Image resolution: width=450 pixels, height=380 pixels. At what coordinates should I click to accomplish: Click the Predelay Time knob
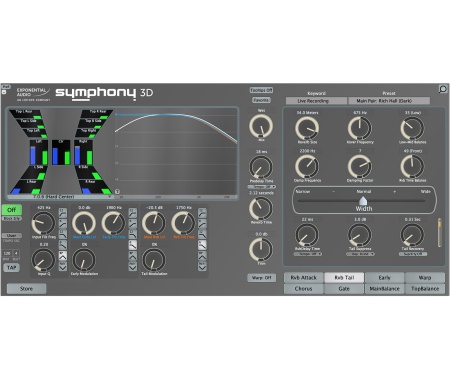click(x=261, y=167)
